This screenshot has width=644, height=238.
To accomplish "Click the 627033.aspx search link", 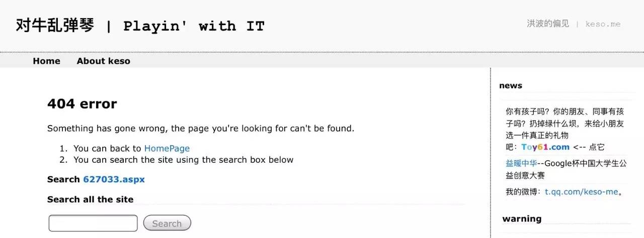I will (x=114, y=179).
